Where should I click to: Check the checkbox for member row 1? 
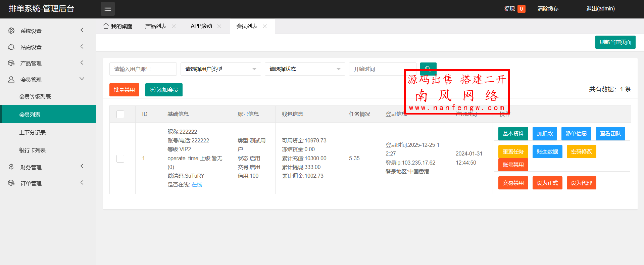tap(120, 159)
